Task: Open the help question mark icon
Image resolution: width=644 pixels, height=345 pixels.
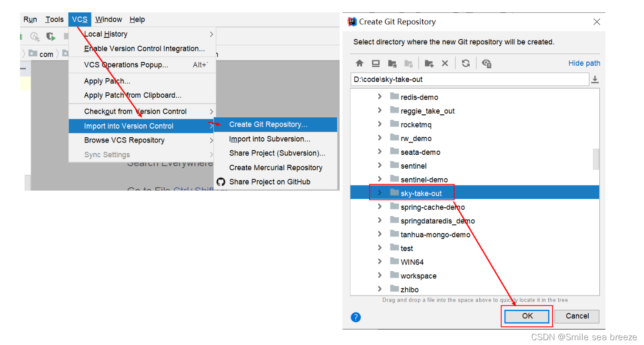Action: coord(356,317)
